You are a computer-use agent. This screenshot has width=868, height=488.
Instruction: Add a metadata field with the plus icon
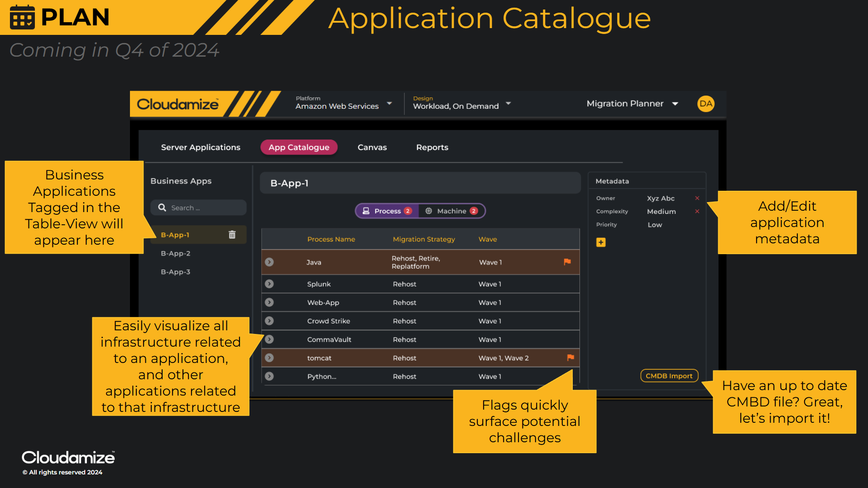(601, 242)
